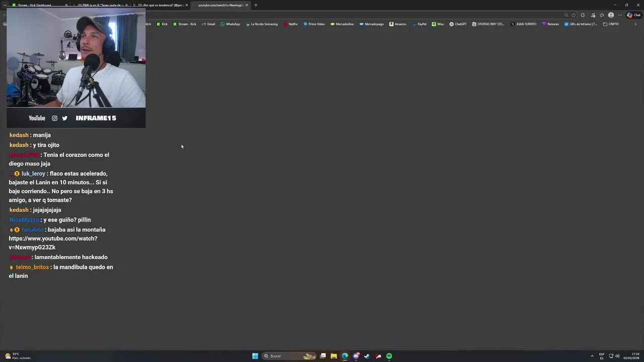This screenshot has width=644, height=362.
Task: Open Spotify from the taskbar
Action: (x=389, y=356)
